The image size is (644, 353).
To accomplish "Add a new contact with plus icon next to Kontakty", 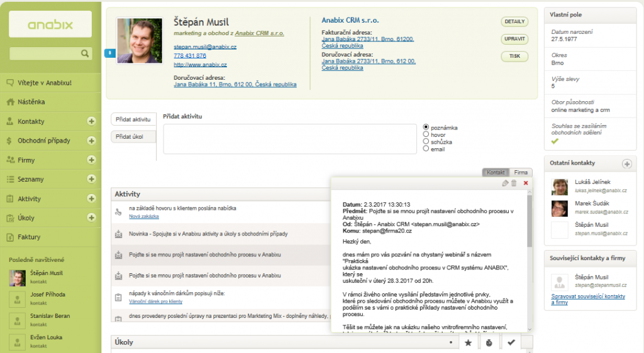I will pos(91,121).
